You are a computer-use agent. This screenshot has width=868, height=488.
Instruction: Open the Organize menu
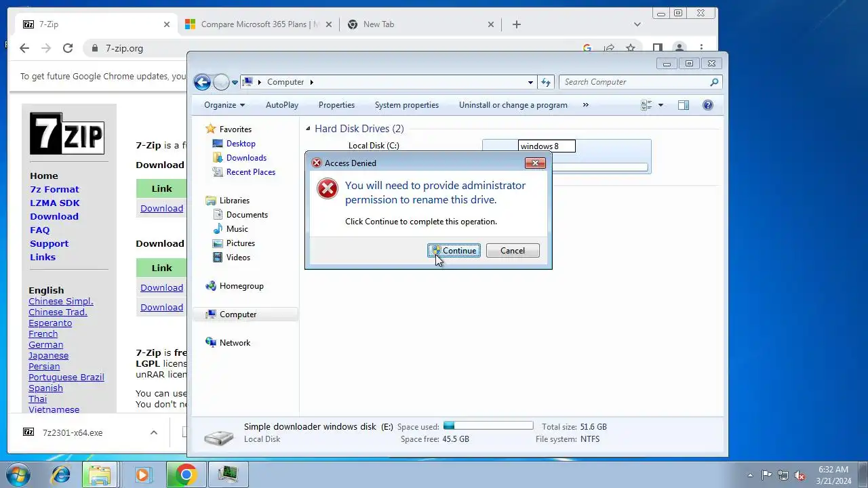[x=224, y=105]
